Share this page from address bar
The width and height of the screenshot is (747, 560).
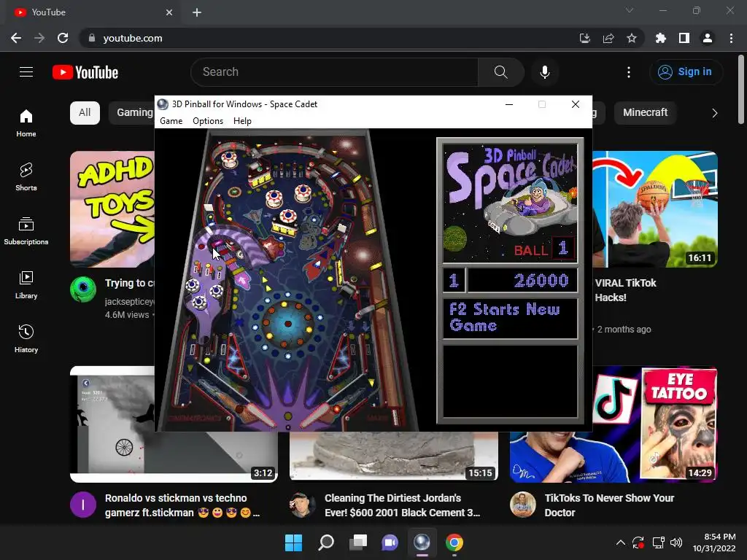(x=608, y=38)
